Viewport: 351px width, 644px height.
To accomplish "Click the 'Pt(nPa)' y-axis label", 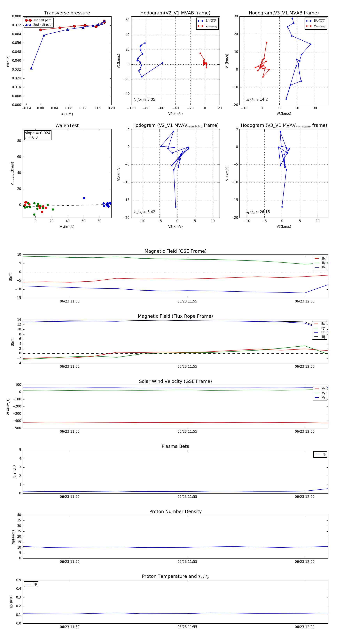I will pos(8,61).
